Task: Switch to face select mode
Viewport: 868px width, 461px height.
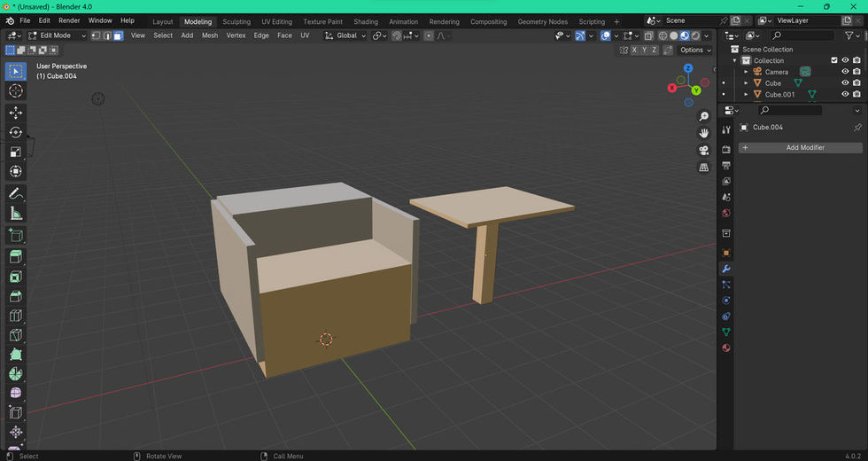Action: click(x=118, y=35)
